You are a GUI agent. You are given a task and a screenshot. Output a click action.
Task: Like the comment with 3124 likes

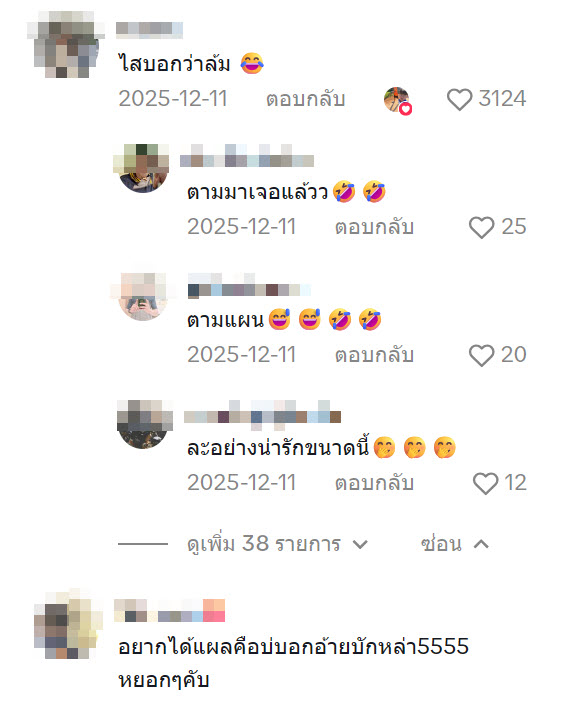click(459, 99)
